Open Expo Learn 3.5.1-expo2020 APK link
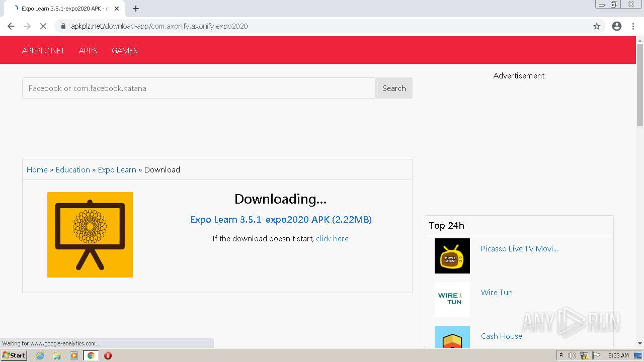The image size is (644, 362). 281,219
